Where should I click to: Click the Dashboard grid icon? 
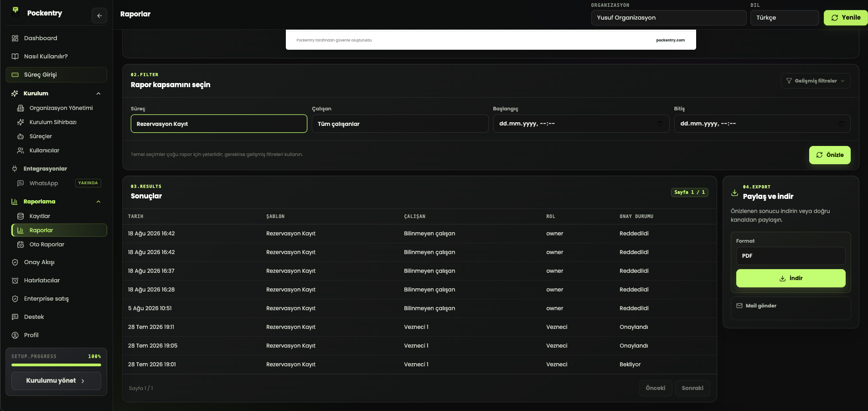(x=15, y=38)
